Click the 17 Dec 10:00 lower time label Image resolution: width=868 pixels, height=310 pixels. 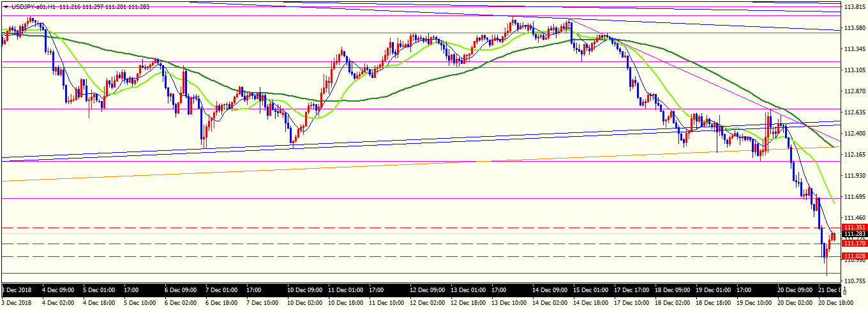(631, 302)
